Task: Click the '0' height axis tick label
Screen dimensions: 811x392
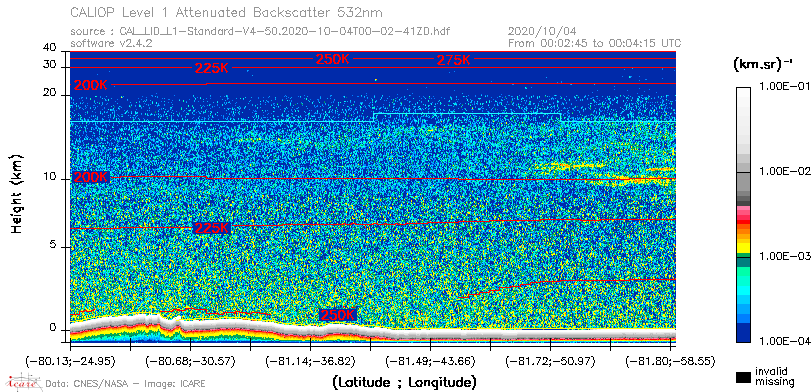Action: [x=53, y=327]
